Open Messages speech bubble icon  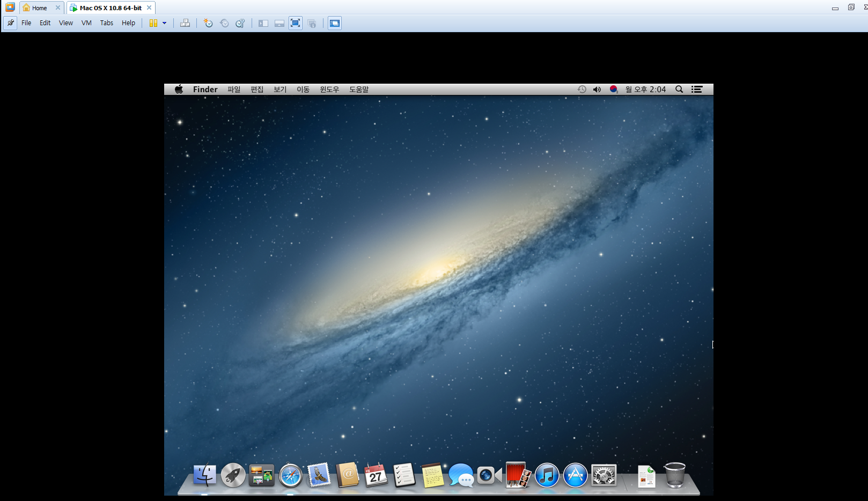(461, 475)
